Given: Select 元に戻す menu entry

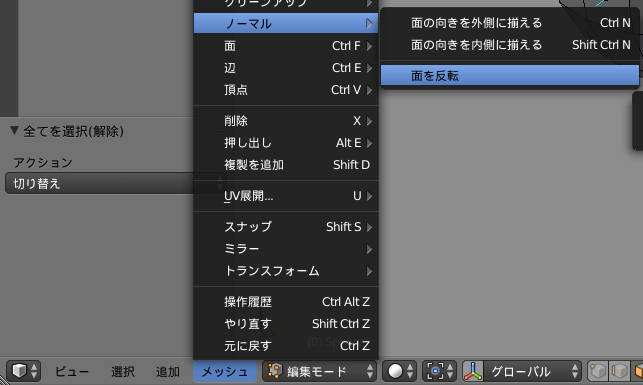Looking at the screenshot, I should (286, 346).
